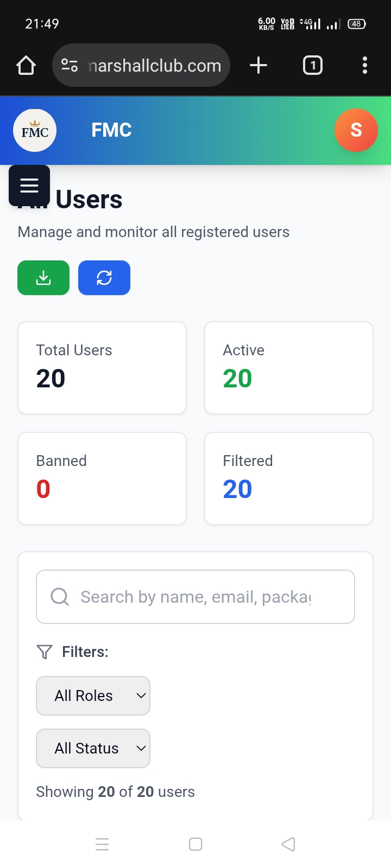Open the hamburger sidebar menu
Image resolution: width=391 pixels, height=868 pixels.
[29, 186]
